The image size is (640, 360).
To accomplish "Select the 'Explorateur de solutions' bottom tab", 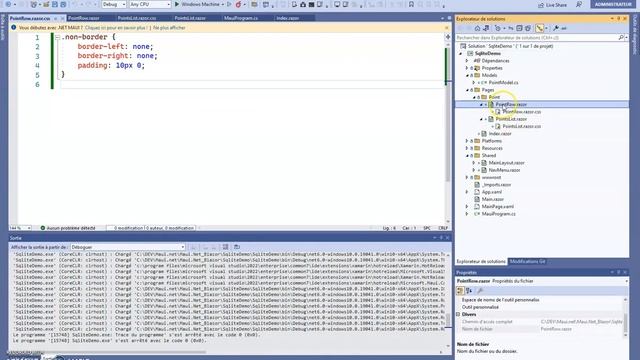I will [x=481, y=261].
